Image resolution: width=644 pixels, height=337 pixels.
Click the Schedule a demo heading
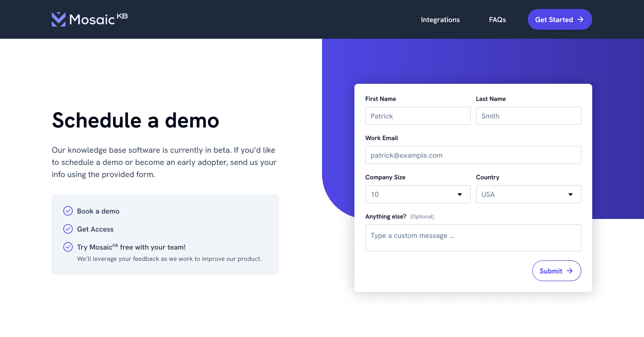[x=136, y=120]
